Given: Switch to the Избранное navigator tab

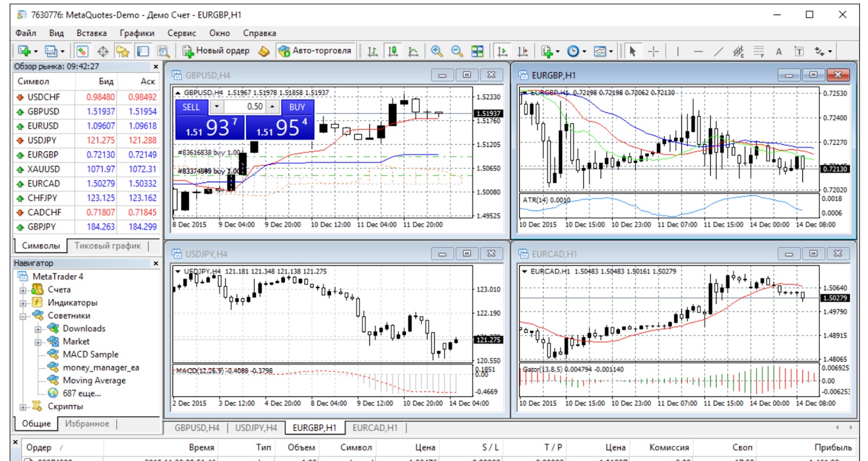Looking at the screenshot, I should (87, 424).
